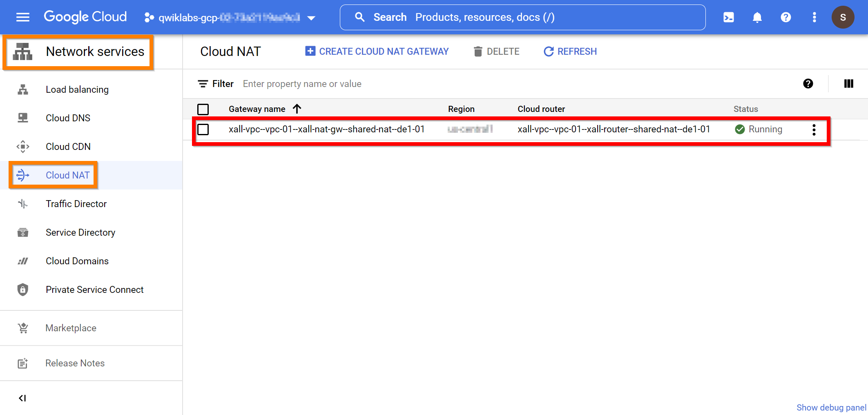
Task: Open cloud router xall-router--shared-nat--de1-01
Action: [614, 129]
